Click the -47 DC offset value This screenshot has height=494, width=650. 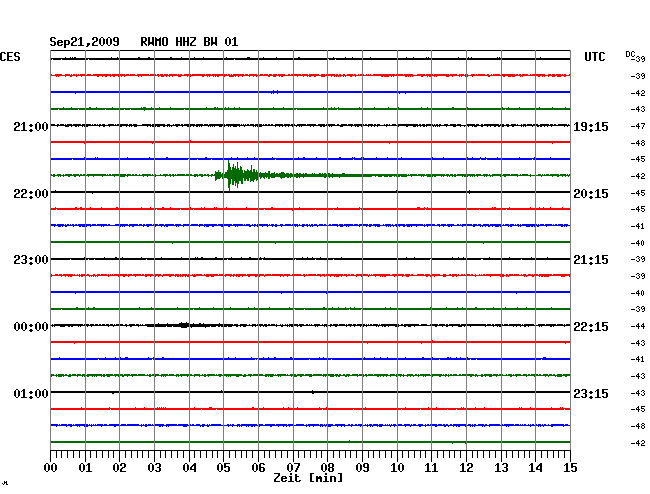point(638,126)
